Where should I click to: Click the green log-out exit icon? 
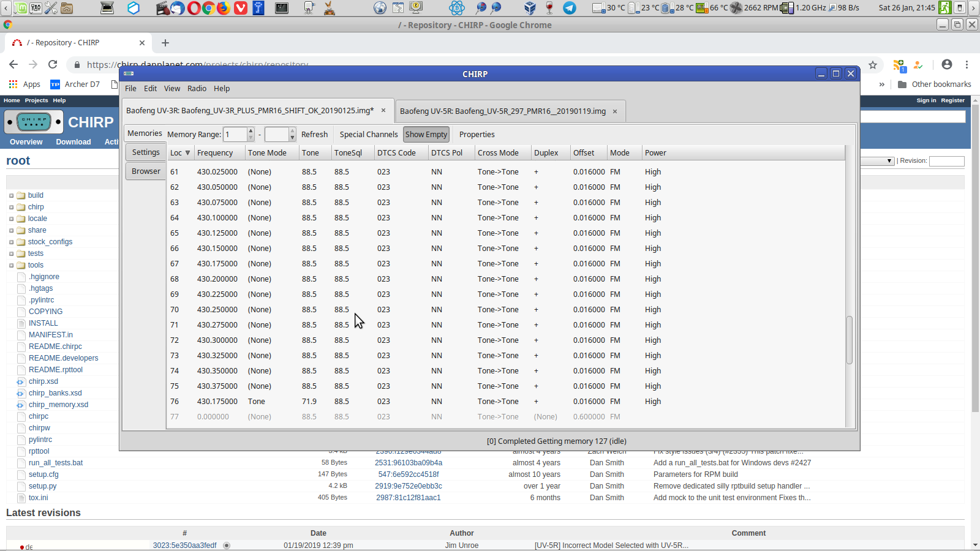click(x=944, y=8)
